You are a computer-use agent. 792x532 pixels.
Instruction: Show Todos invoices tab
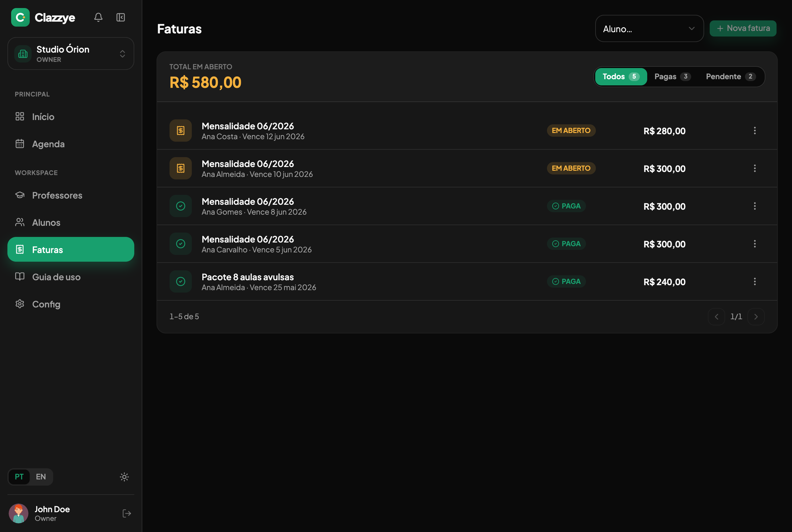coord(621,76)
